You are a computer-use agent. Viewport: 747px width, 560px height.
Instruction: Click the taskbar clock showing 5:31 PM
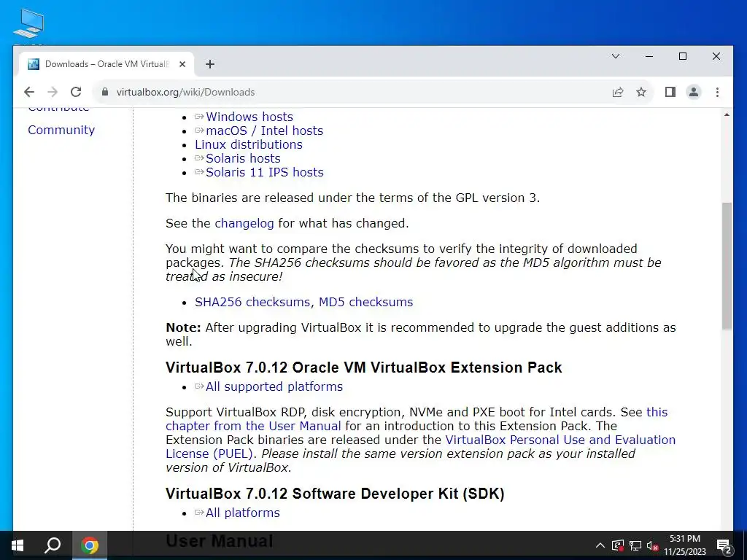click(x=685, y=545)
